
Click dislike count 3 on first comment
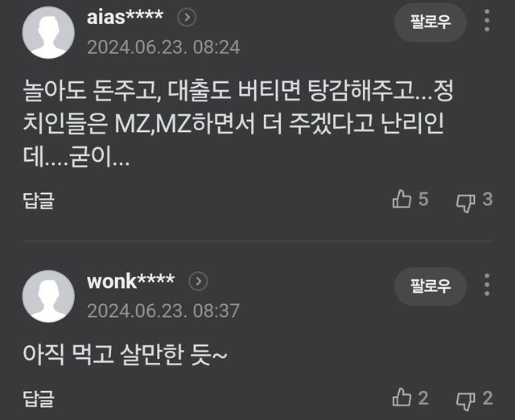488,200
